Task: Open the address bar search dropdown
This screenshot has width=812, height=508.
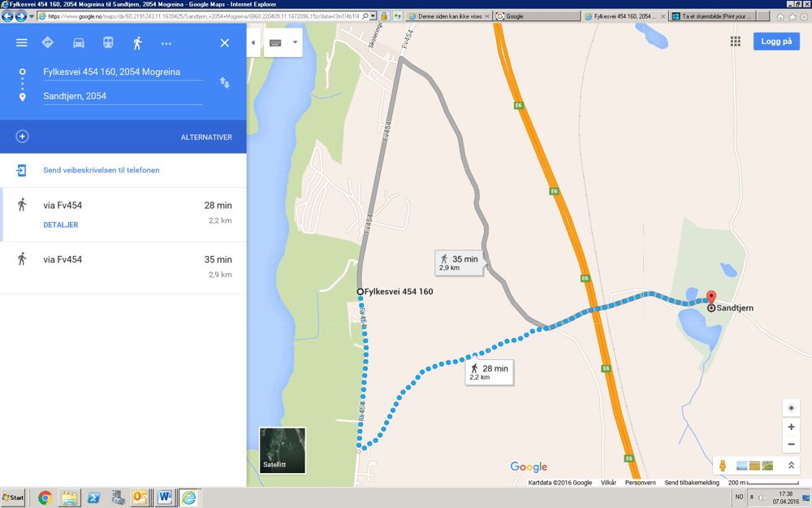Action: 373,16
